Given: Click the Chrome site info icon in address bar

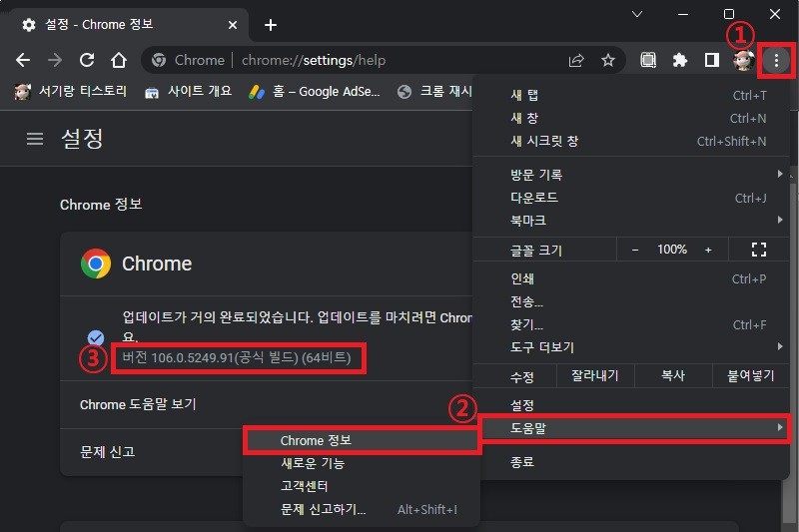Looking at the screenshot, I should tap(159, 61).
